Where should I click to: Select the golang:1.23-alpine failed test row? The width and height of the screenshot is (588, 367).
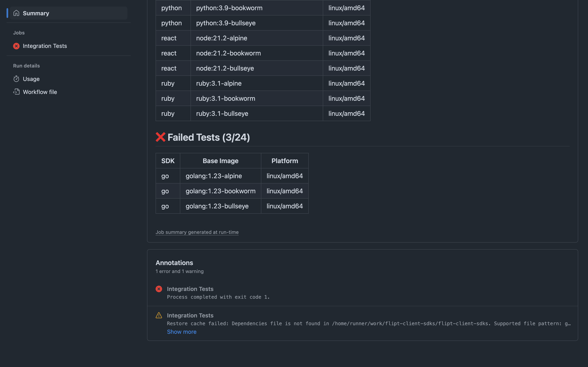pyautogui.click(x=214, y=176)
